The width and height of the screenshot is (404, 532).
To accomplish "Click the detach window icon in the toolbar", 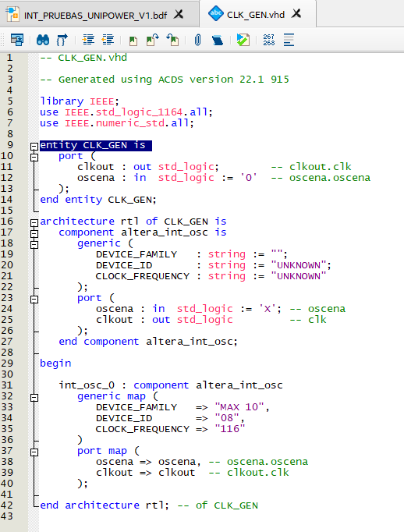I will point(17,40).
